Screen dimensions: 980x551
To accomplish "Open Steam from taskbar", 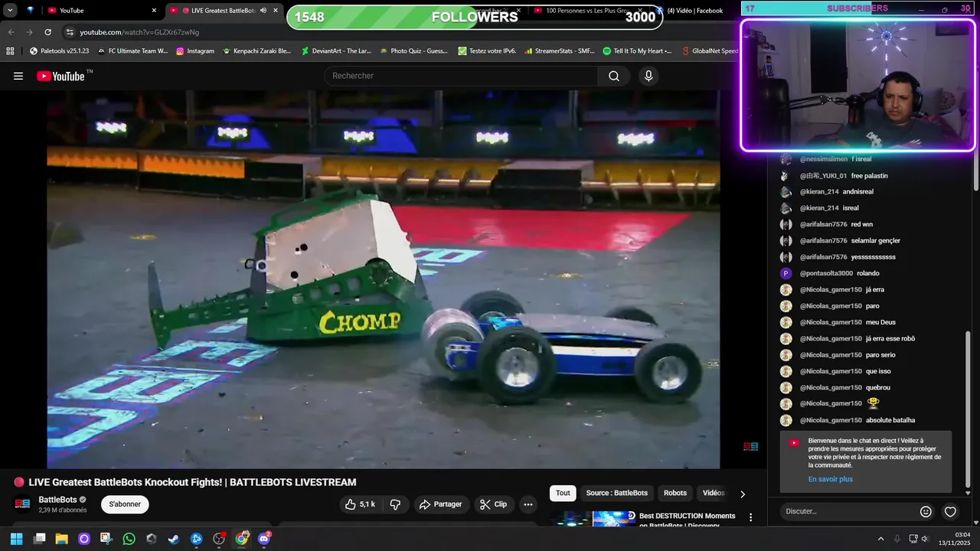I will [174, 539].
